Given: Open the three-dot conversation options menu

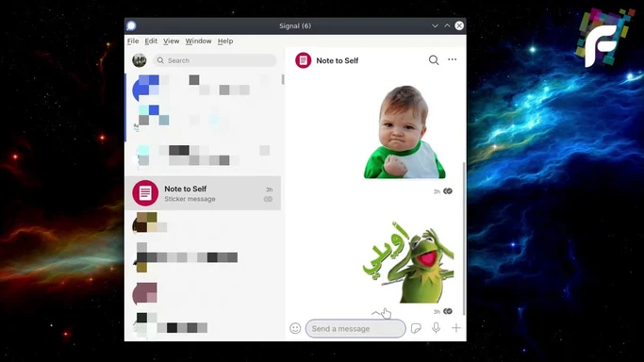Looking at the screenshot, I should (x=453, y=59).
